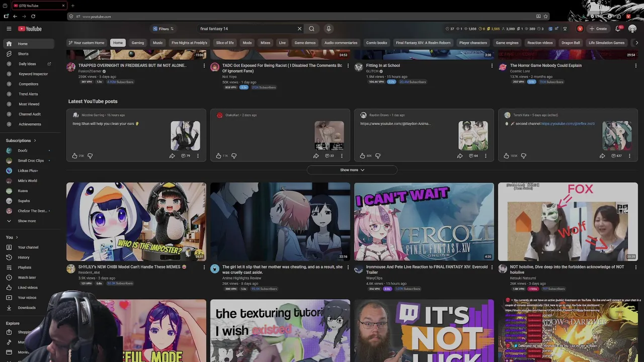Click the Create button
The image size is (644, 362).
point(599,29)
